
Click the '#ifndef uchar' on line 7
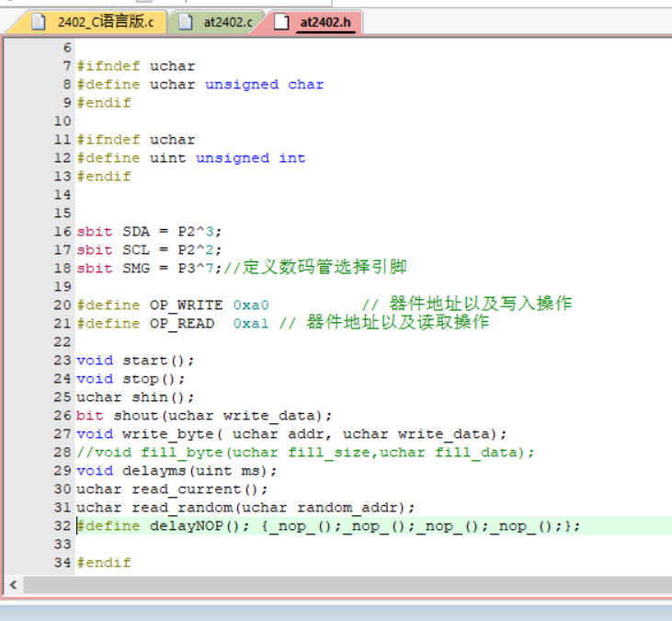[x=136, y=66]
